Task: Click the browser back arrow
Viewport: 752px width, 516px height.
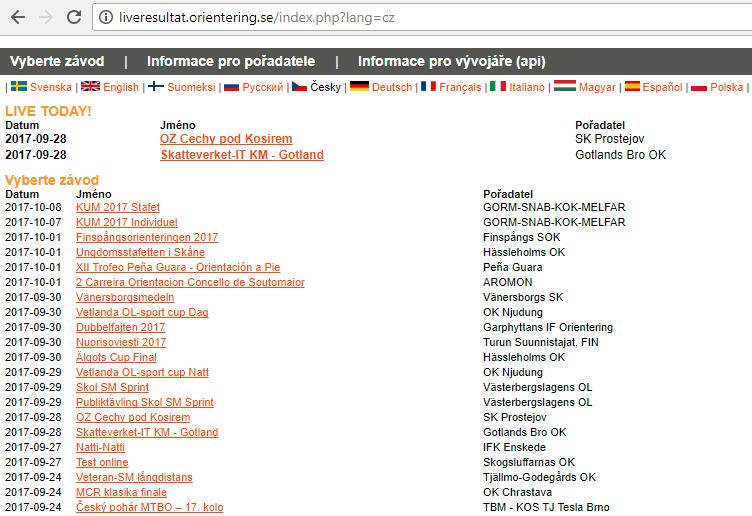Action: [x=18, y=18]
